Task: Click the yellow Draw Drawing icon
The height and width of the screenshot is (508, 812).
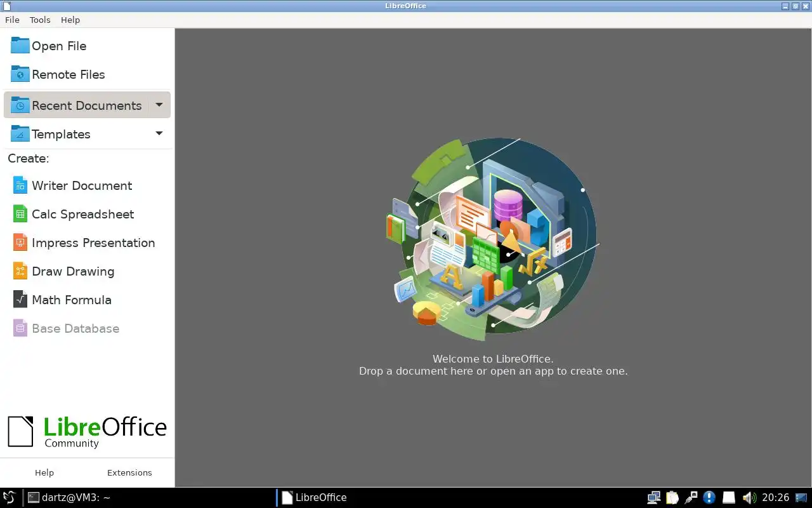Action: point(20,271)
